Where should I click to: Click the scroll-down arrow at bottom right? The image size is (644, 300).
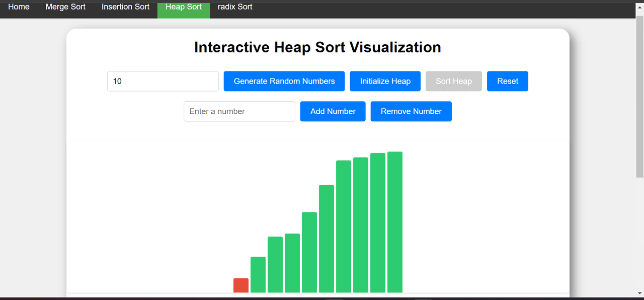tap(639, 293)
